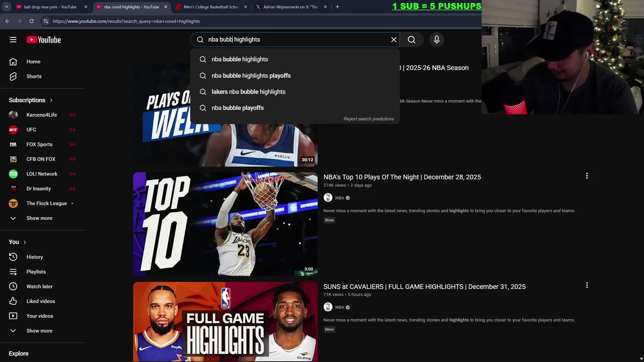Reload the page with the refresh button
The height and width of the screenshot is (362, 644).
click(31, 21)
